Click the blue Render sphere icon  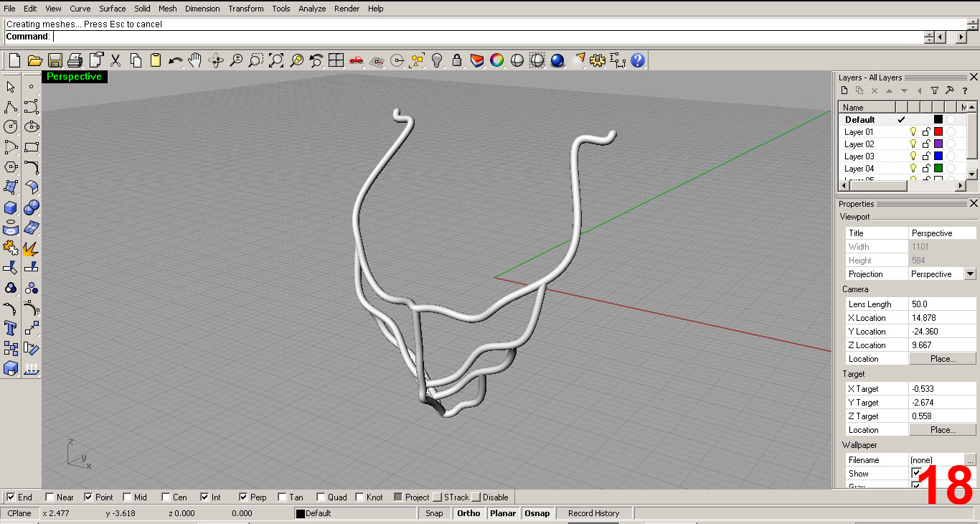(x=557, y=60)
